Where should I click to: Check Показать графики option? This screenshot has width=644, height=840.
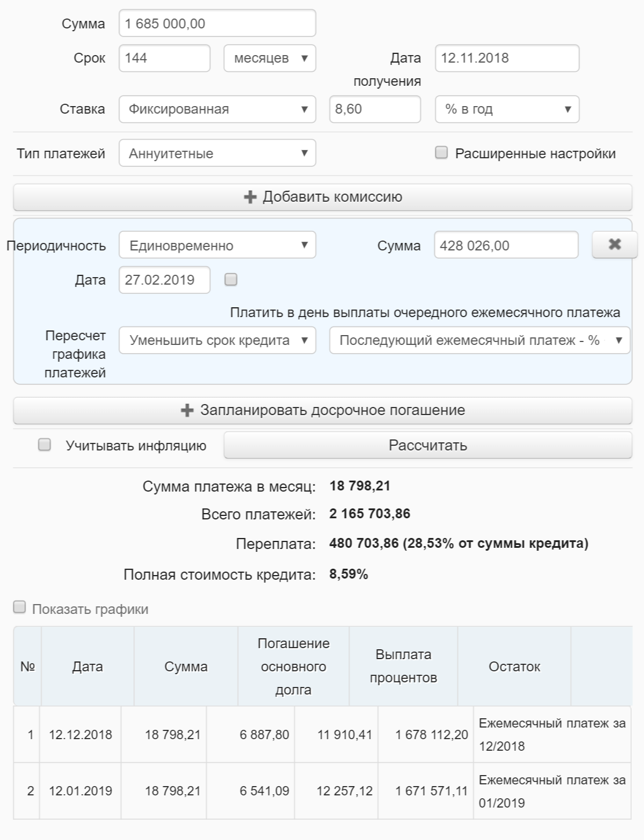[x=20, y=607]
